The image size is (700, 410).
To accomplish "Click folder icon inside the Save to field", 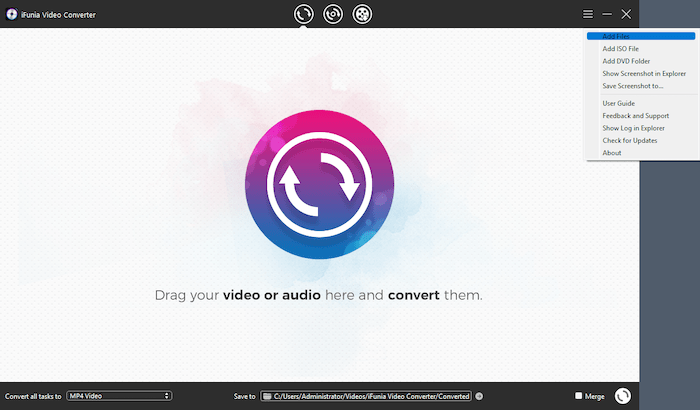I will point(268,396).
